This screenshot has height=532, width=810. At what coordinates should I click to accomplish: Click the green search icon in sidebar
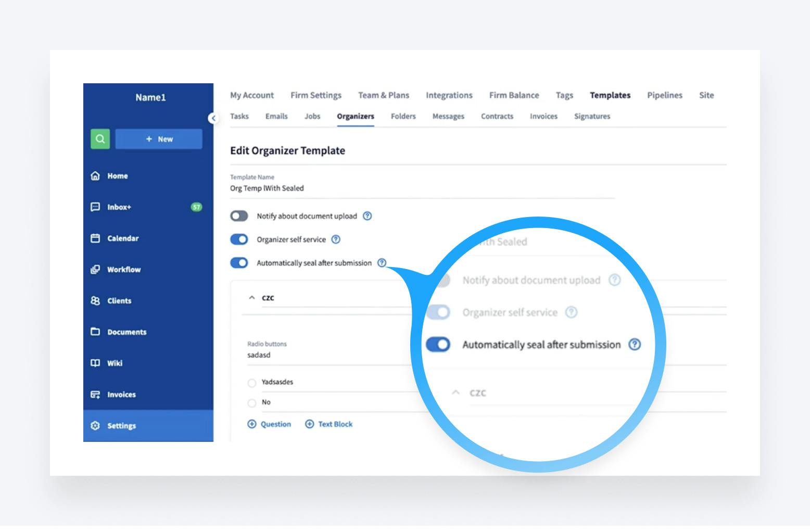pos(100,139)
